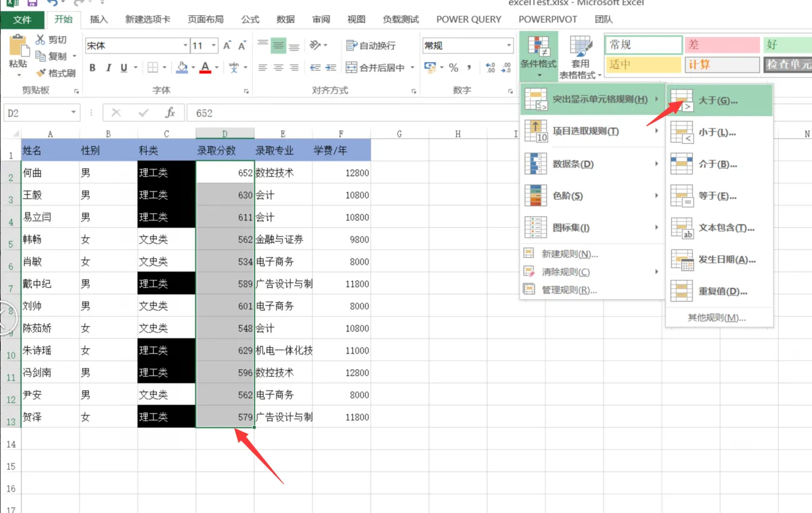The width and height of the screenshot is (812, 513).
Task: Click the Conditional Formatting (条件格式) button
Action: click(x=538, y=57)
